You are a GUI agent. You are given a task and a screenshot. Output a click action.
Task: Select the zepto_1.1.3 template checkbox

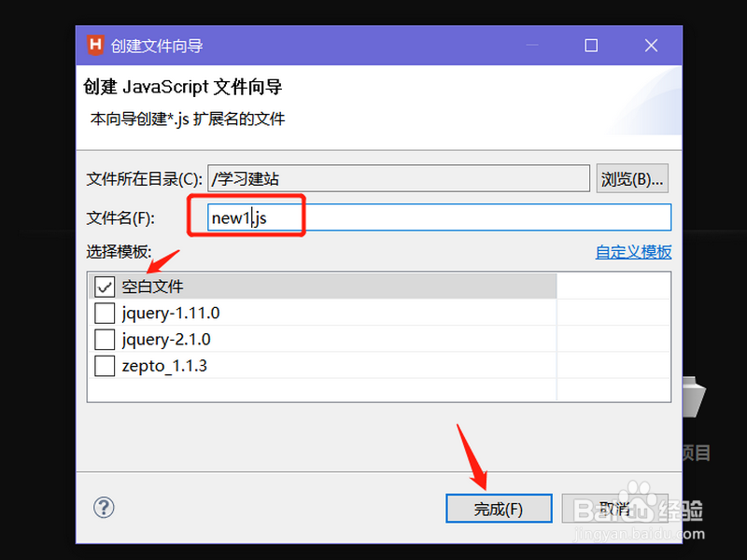(x=105, y=366)
